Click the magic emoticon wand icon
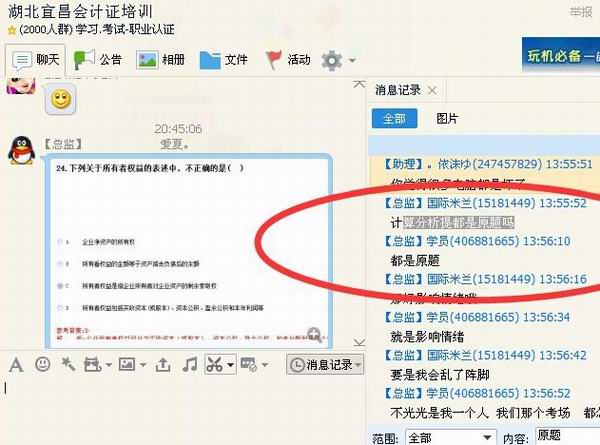Screen dimensions: 600x445 pos(68,364)
